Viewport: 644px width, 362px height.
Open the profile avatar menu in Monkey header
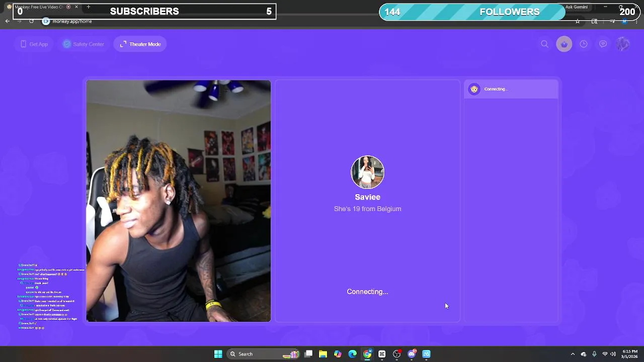click(623, 44)
